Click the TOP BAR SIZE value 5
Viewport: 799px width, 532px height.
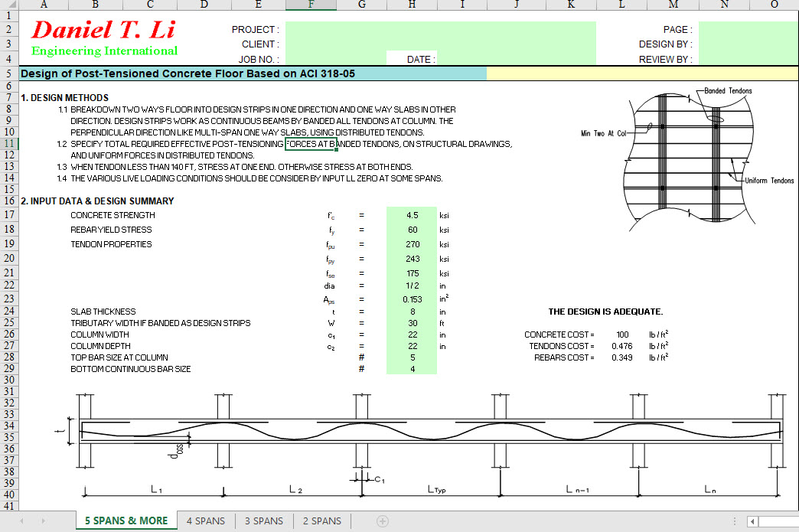[411, 357]
